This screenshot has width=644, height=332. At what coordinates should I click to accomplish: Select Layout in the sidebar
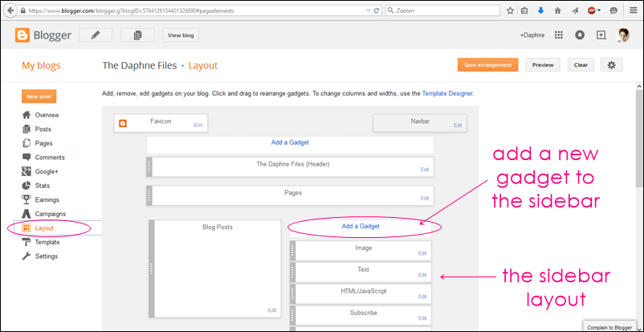44,228
